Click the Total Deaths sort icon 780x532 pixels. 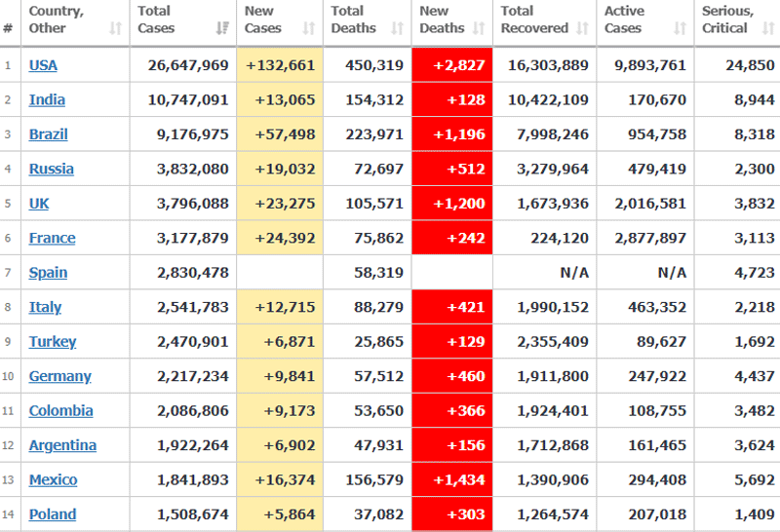(x=398, y=28)
